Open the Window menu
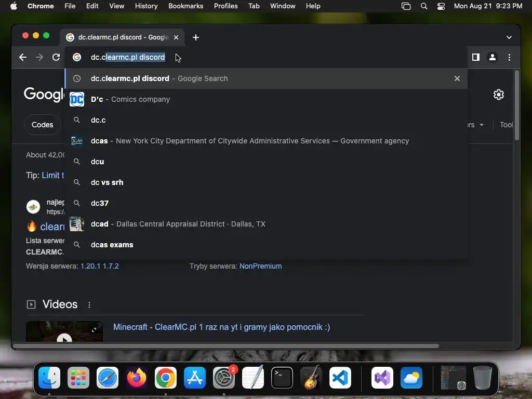This screenshot has height=399, width=532. tap(283, 6)
